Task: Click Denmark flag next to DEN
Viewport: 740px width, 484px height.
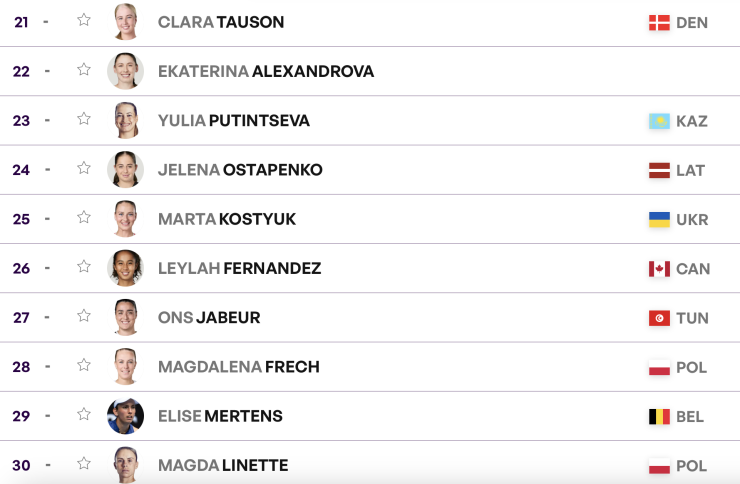Action: (x=659, y=23)
